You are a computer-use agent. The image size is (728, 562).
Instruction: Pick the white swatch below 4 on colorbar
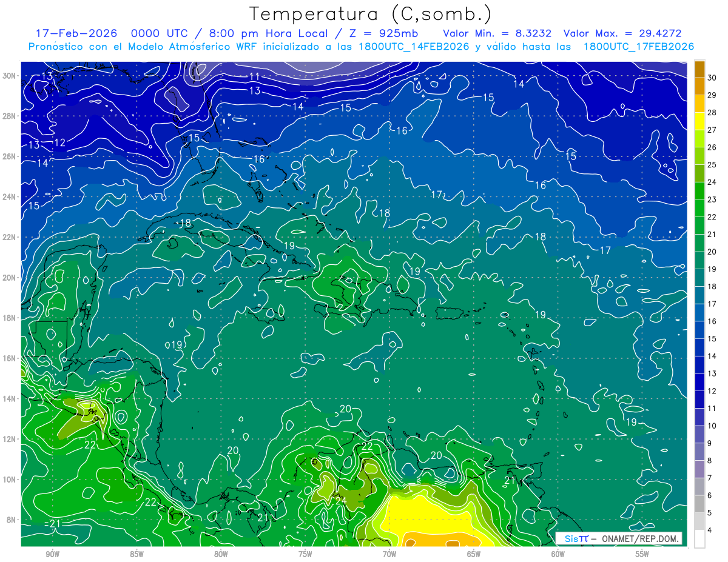tap(700, 539)
